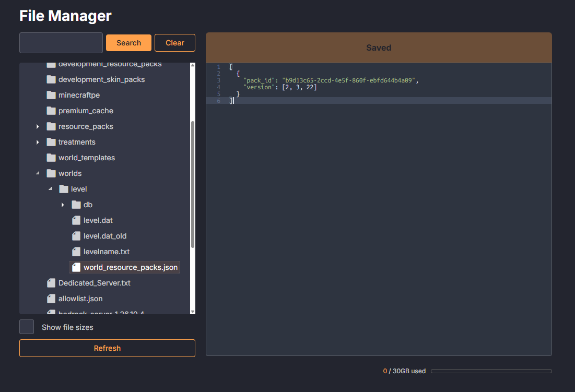Select development_skin_packs in the tree
Viewport: 575px width, 392px height.
102,79
